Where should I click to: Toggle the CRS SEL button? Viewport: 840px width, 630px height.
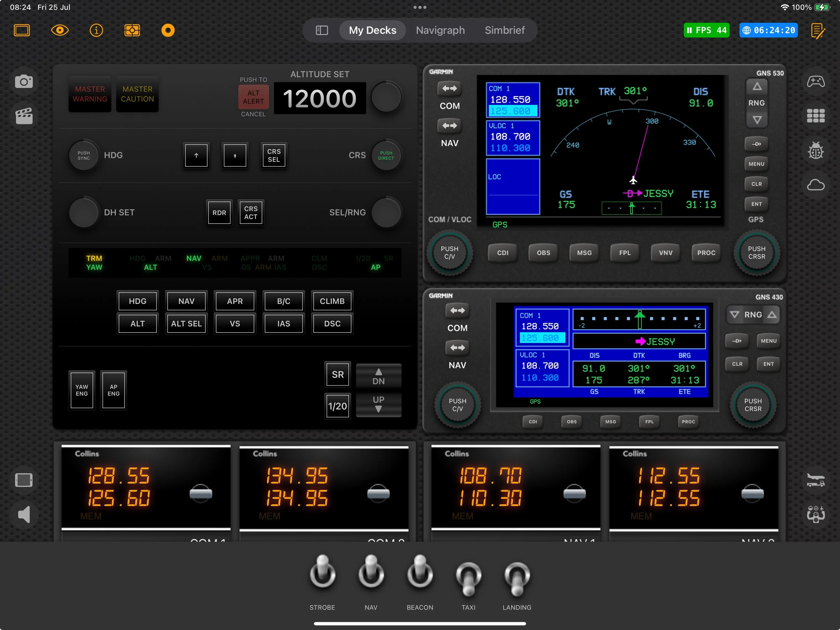[x=274, y=155]
